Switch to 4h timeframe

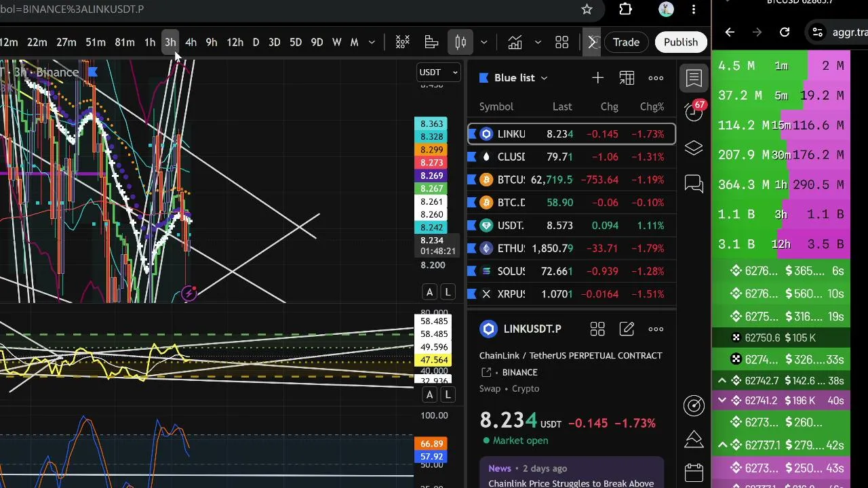click(191, 42)
